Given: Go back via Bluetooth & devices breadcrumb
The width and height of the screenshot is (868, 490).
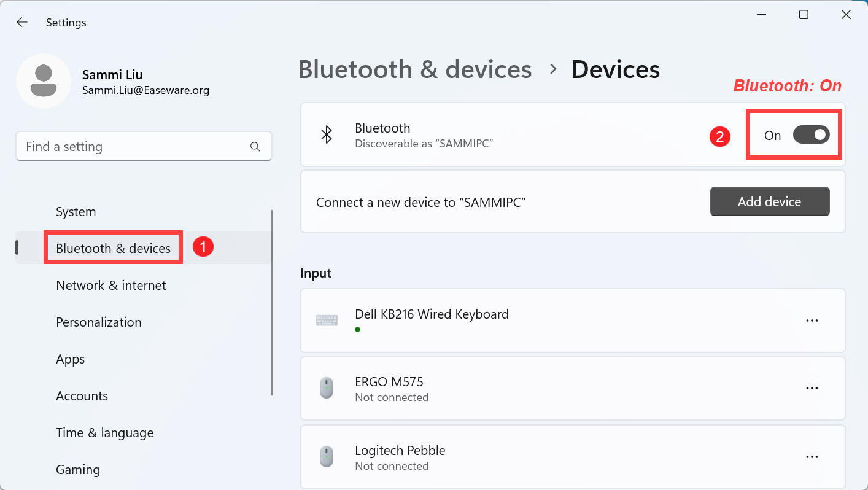Looking at the screenshot, I should coord(414,69).
